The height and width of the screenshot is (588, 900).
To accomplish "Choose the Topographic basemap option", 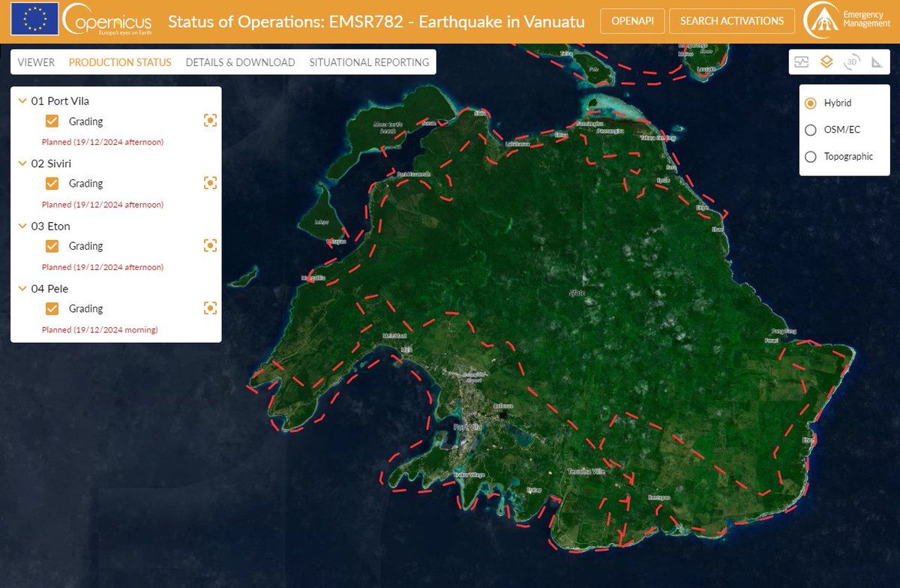I will pyautogui.click(x=811, y=157).
